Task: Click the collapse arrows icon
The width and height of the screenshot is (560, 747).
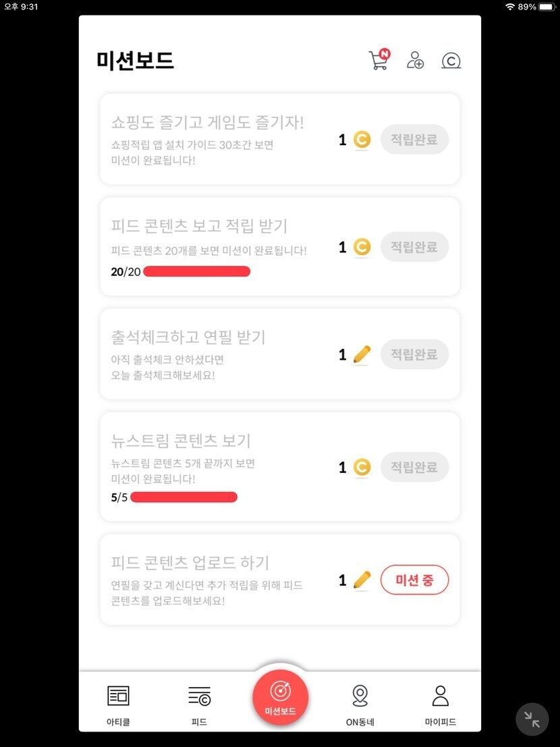Action: click(532, 719)
